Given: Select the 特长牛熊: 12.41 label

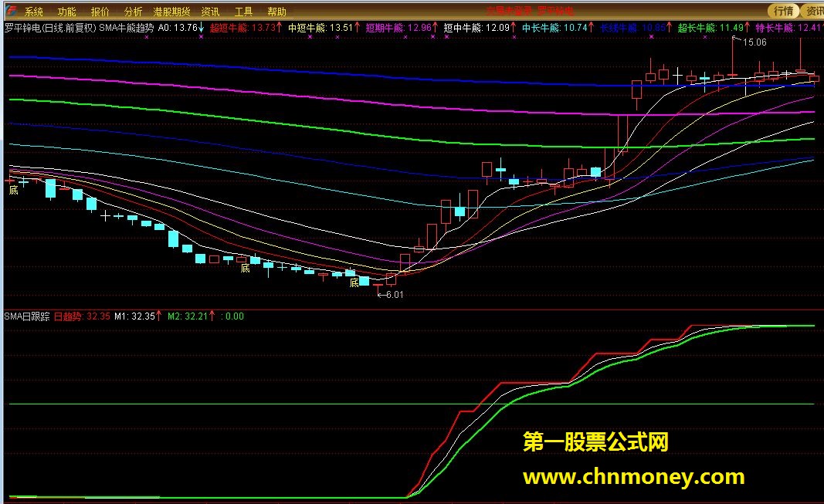Looking at the screenshot, I should (x=789, y=28).
